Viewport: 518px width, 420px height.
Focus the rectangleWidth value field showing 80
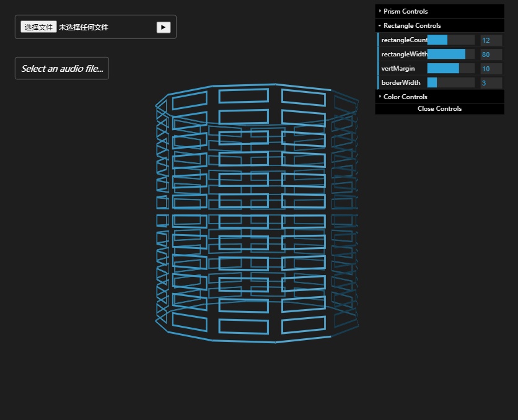pyautogui.click(x=491, y=55)
